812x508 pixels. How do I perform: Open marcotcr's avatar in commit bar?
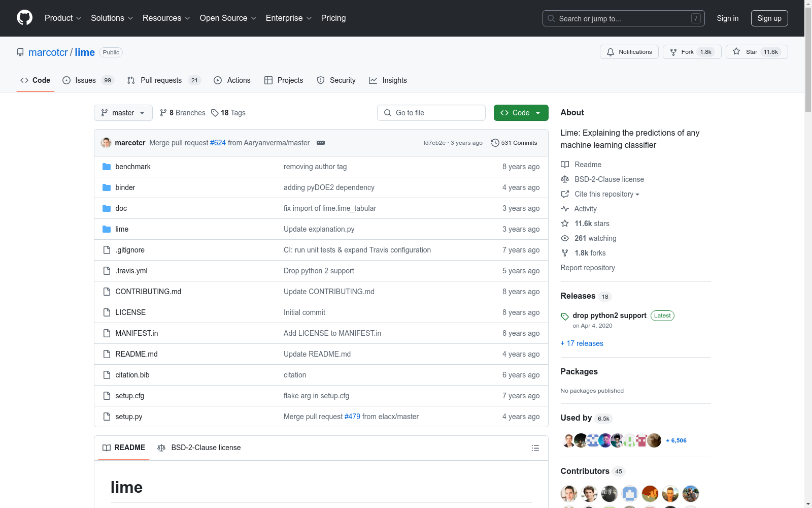point(106,143)
